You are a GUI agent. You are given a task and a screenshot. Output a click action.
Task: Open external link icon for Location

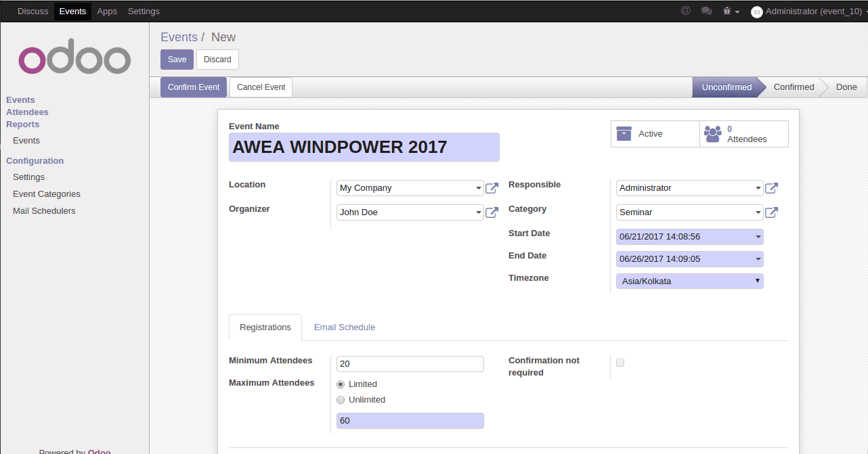click(492, 188)
